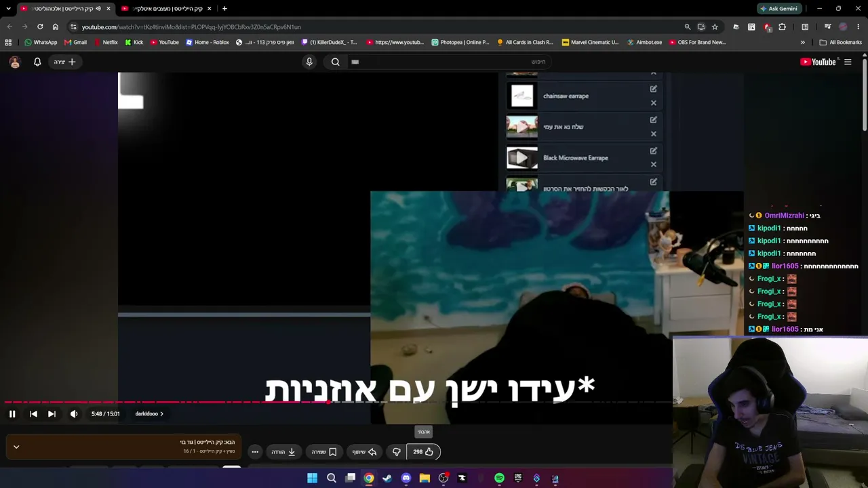The width and height of the screenshot is (868, 488).
Task: Open the OBS For Brand New bookmark
Action: (x=697, y=42)
